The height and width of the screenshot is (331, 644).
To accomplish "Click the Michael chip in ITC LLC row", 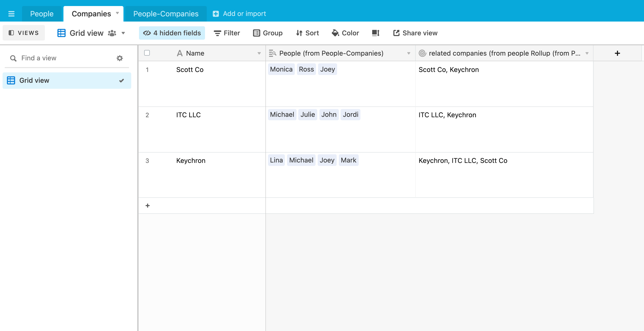I will [x=282, y=115].
